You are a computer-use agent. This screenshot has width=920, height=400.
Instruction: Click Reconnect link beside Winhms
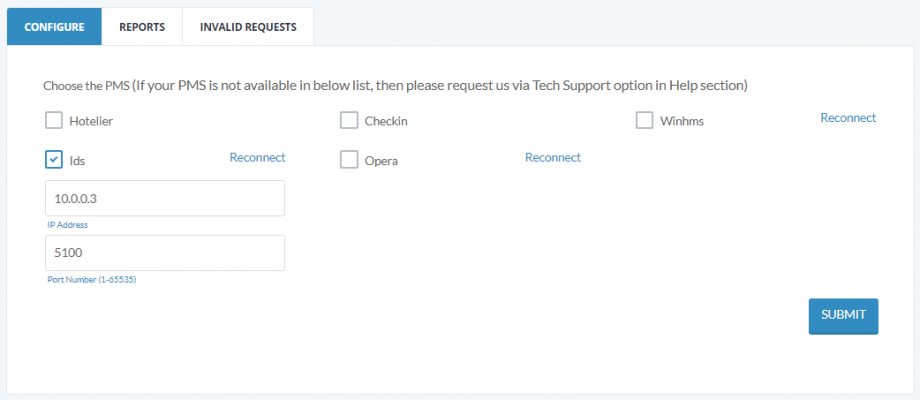848,118
